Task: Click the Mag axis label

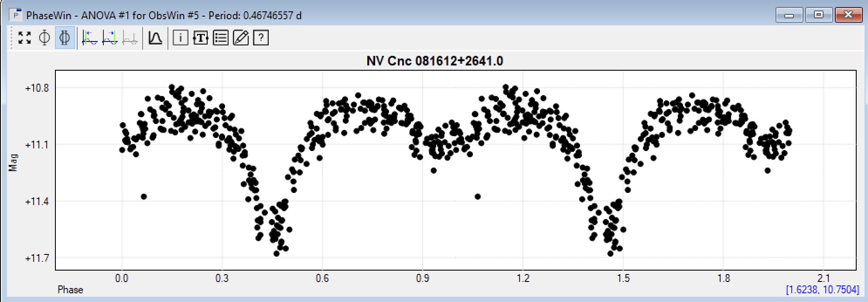Action: pos(14,162)
